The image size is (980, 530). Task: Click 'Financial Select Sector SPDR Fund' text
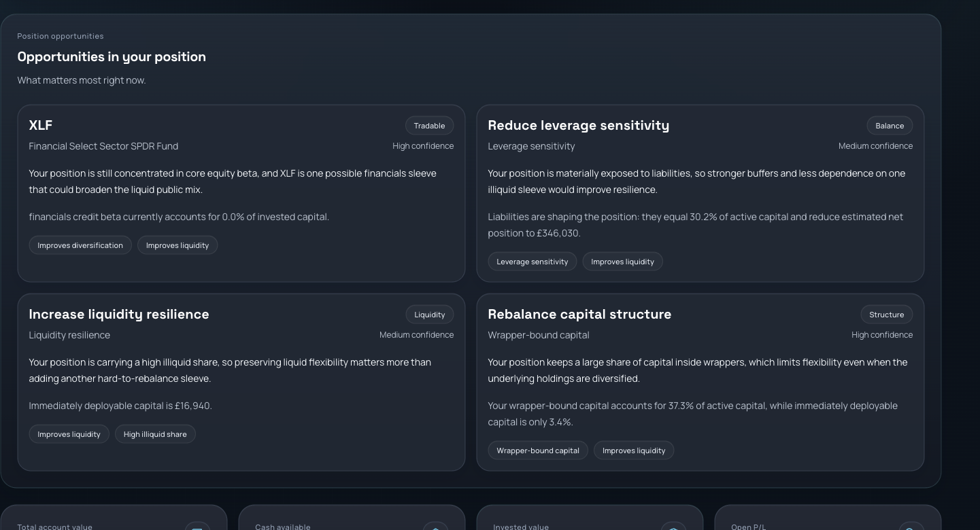103,146
